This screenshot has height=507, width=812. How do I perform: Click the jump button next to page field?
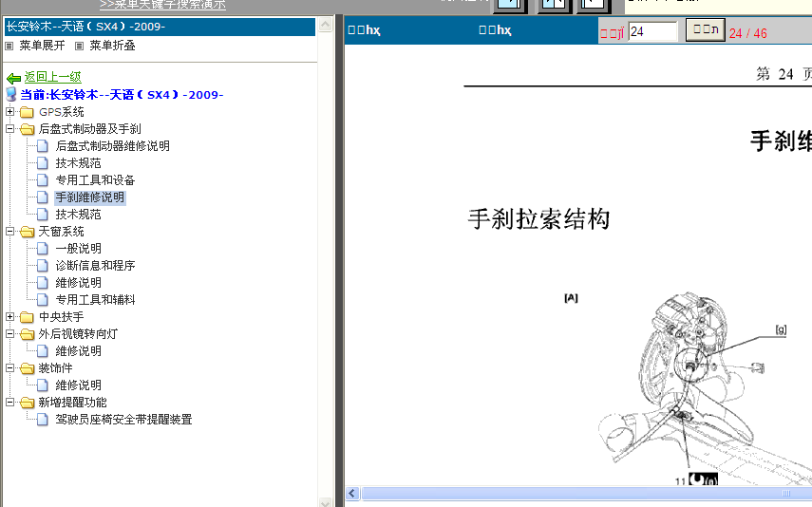pyautogui.click(x=705, y=29)
